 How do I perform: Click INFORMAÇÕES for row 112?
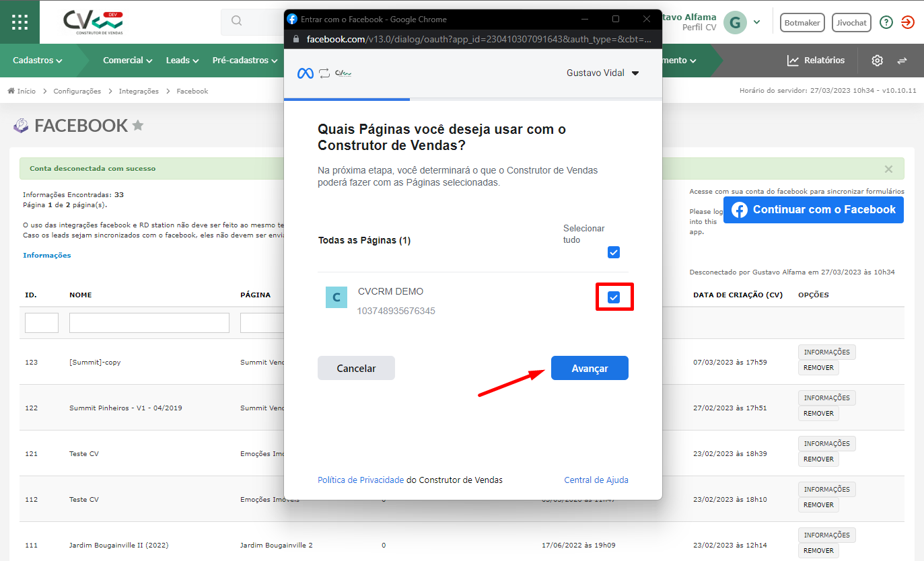pyautogui.click(x=827, y=489)
